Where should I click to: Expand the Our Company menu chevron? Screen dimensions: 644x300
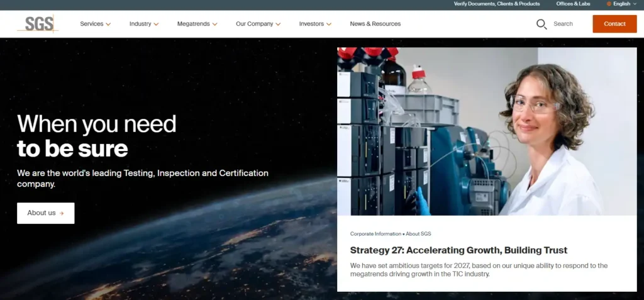click(278, 25)
